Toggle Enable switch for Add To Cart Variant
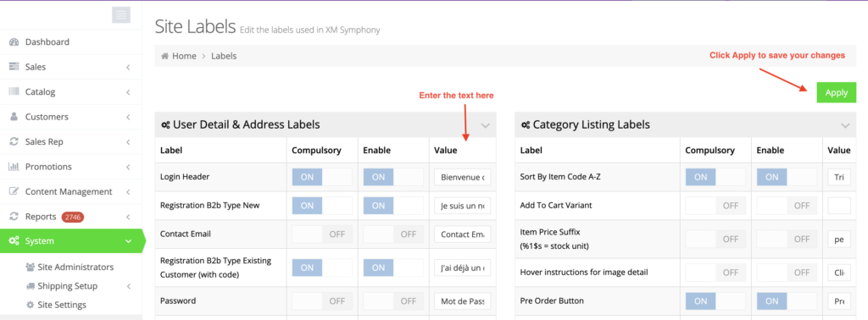868x320 pixels. pyautogui.click(x=787, y=205)
